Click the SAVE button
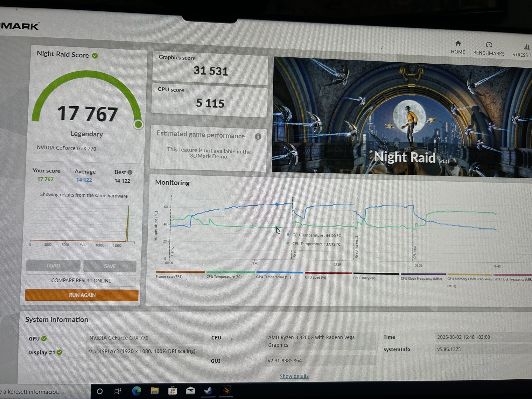532x399 pixels. point(110,266)
